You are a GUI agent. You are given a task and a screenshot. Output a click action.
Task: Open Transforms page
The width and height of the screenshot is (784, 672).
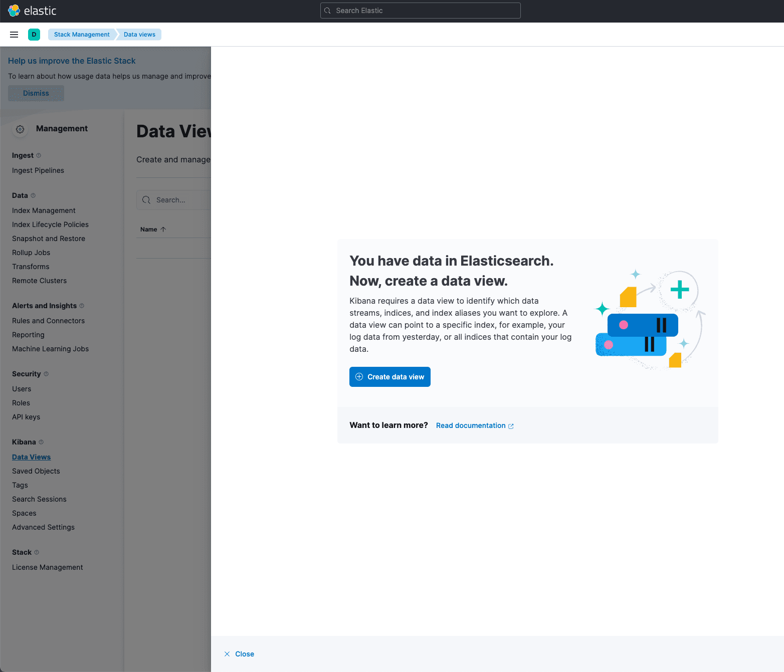click(x=31, y=267)
